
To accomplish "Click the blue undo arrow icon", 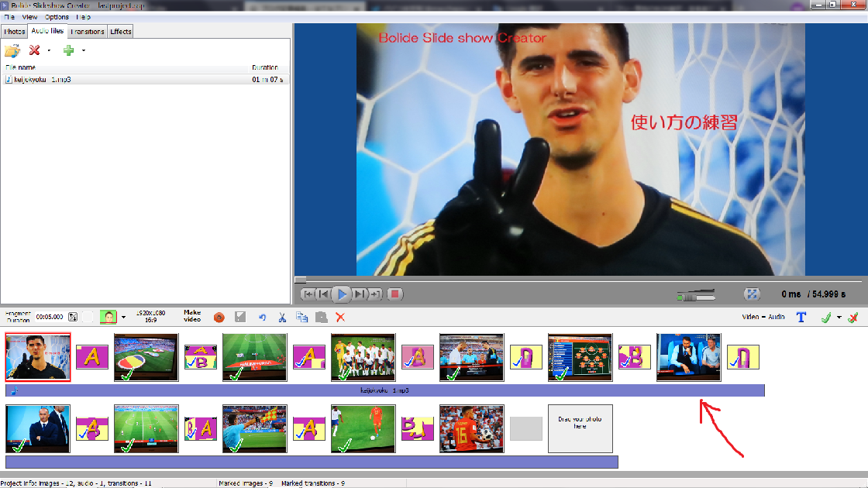I will point(263,317).
